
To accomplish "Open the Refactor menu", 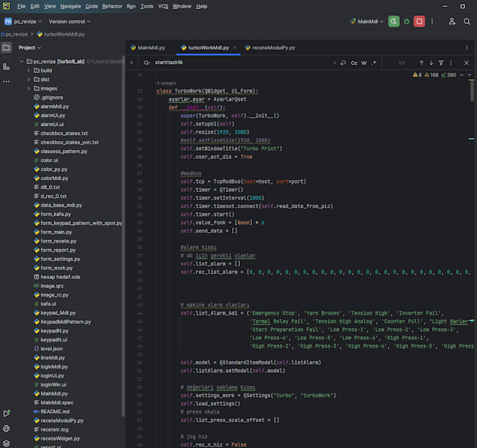I will point(112,6).
